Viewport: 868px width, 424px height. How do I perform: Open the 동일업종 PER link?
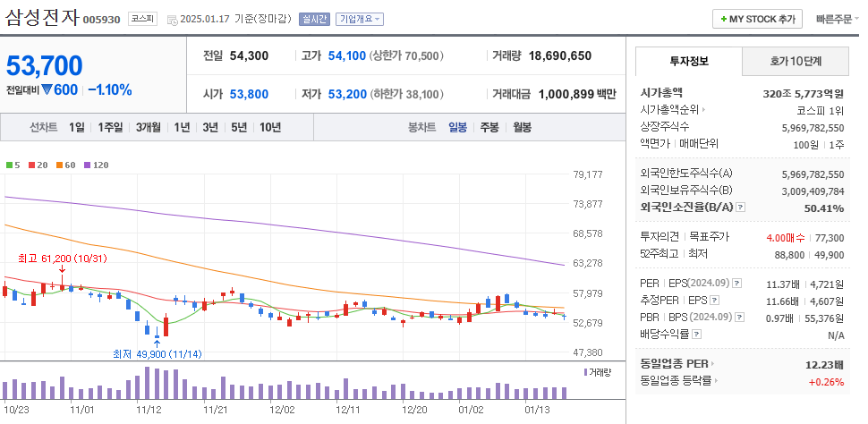(677, 364)
